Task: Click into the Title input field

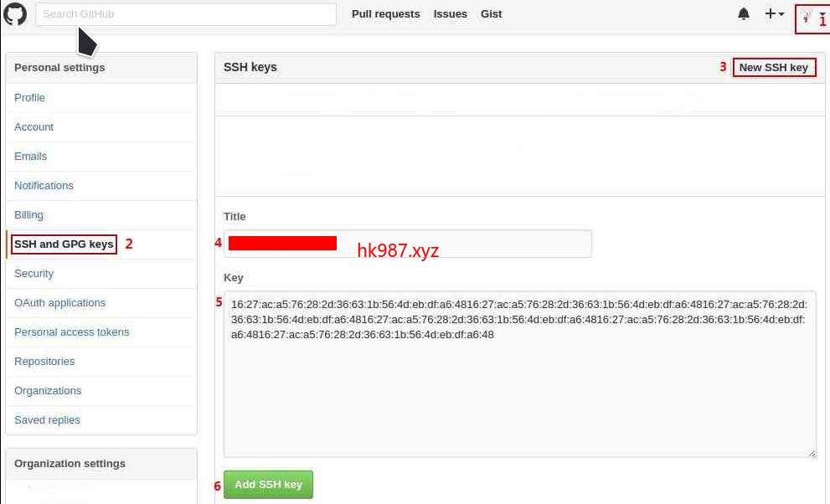Action: click(x=408, y=244)
